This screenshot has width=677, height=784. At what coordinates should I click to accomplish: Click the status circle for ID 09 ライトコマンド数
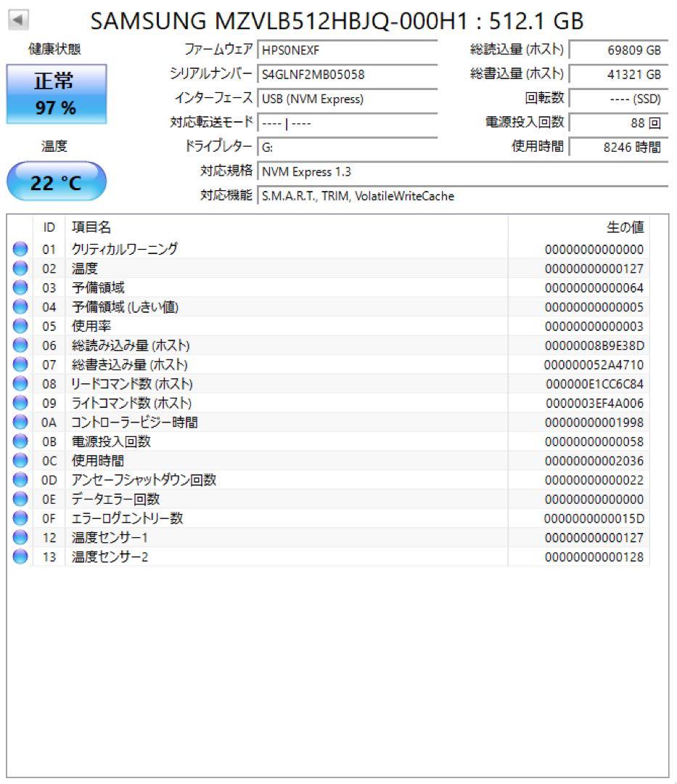click(20, 403)
